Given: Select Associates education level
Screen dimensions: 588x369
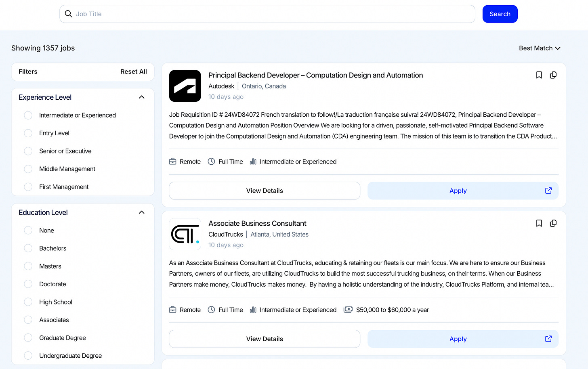Looking at the screenshot, I should 28,320.
